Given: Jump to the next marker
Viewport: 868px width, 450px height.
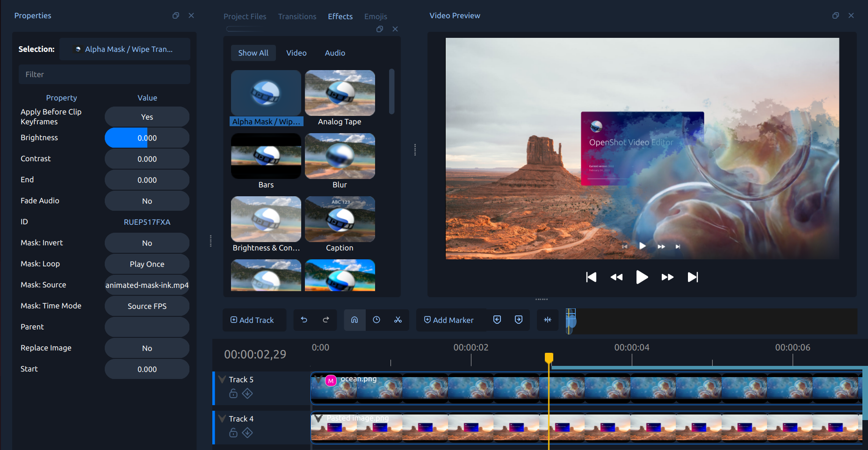Looking at the screenshot, I should pyautogui.click(x=518, y=320).
